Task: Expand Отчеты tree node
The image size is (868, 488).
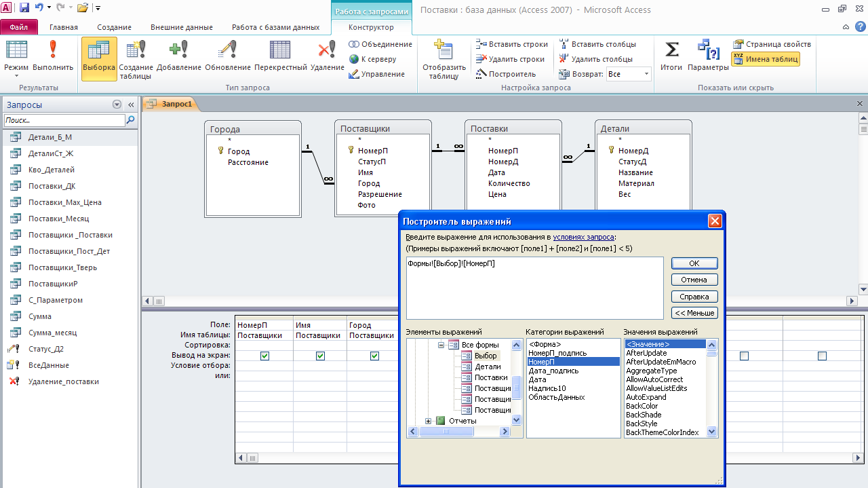Action: (428, 421)
